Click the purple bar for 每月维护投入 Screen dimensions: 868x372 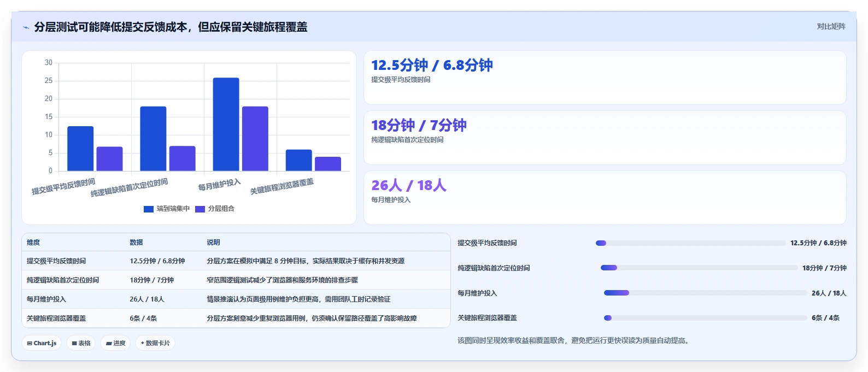coord(255,139)
